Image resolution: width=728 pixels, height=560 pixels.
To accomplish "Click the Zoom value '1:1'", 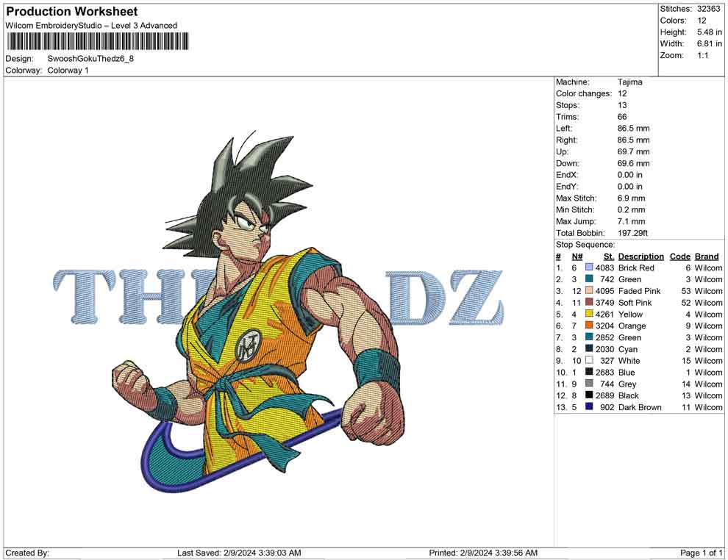I will tap(702, 55).
